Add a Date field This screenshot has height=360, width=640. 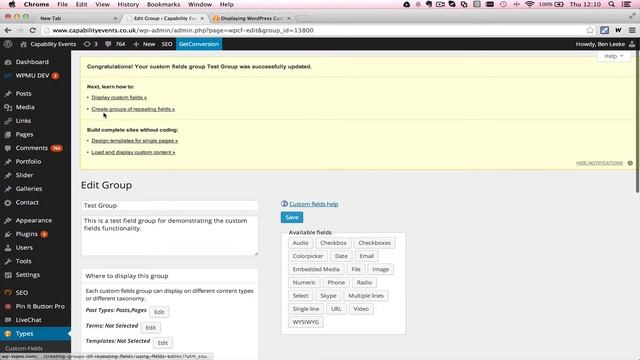(x=341, y=256)
